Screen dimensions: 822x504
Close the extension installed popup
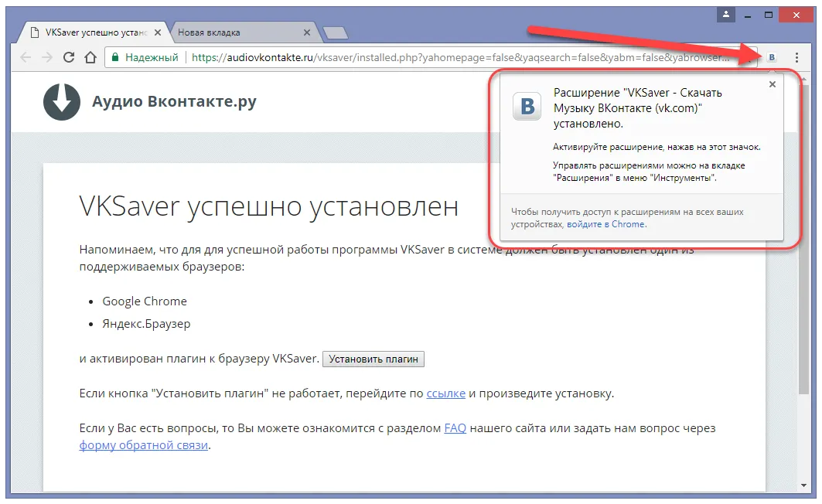[773, 84]
